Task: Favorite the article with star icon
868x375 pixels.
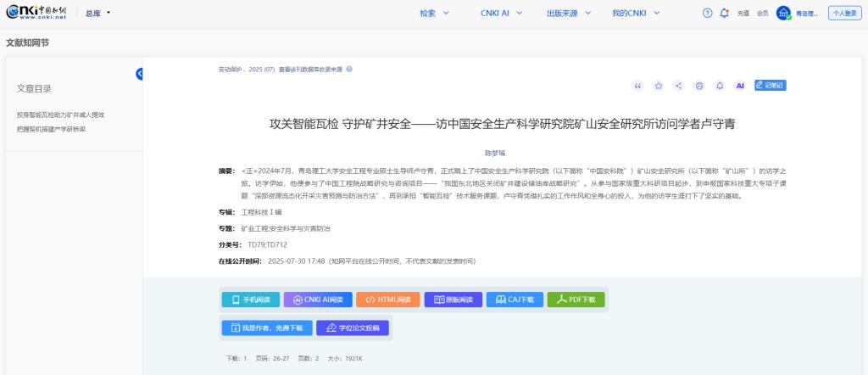Action: pyautogui.click(x=659, y=86)
